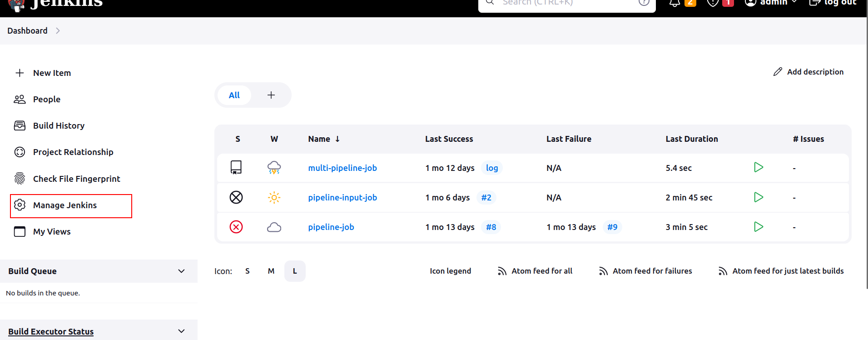
Task: Click the search help question icon
Action: pos(644,2)
